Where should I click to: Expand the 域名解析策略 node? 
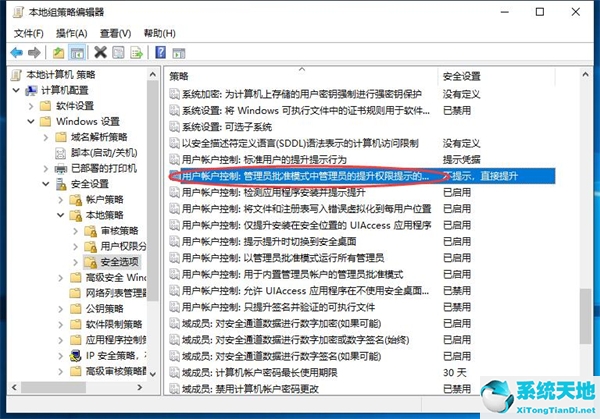[46, 137]
